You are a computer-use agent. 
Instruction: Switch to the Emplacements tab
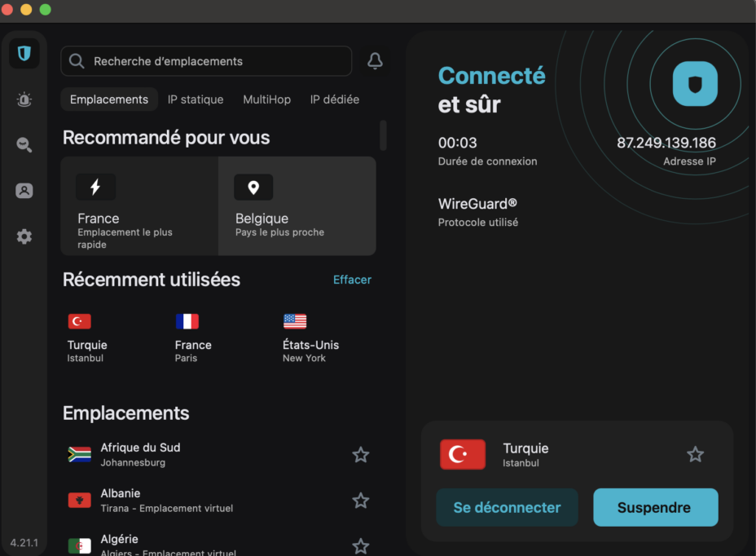tap(109, 99)
